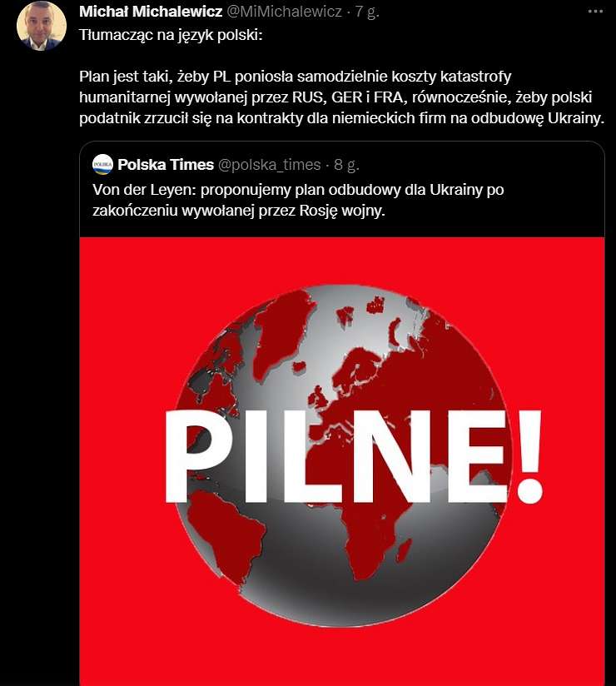
Task: Open the red PILNE! image at its headline text
Action: pyautogui.click(x=354, y=456)
